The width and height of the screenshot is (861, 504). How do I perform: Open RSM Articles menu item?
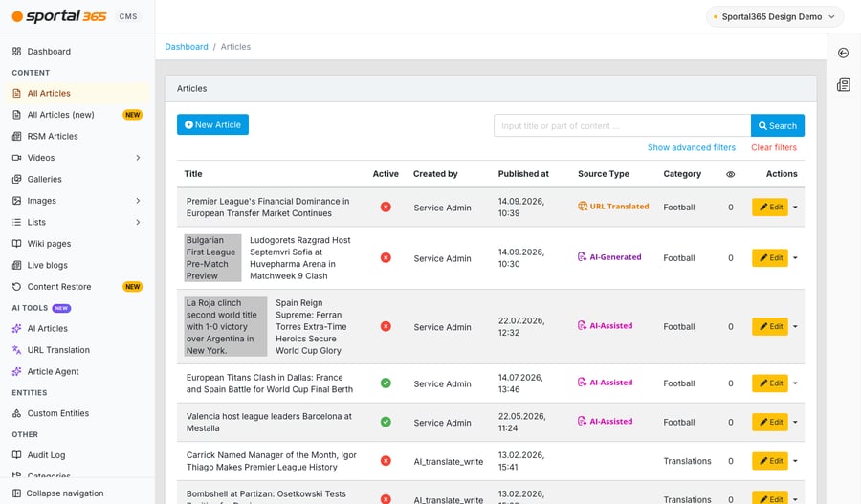(77, 136)
